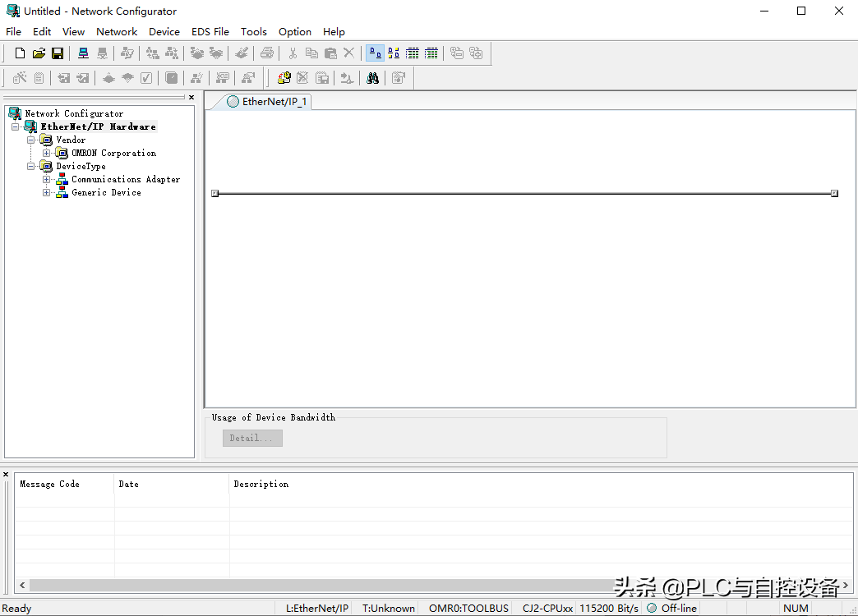Click the New file icon

[x=21, y=53]
